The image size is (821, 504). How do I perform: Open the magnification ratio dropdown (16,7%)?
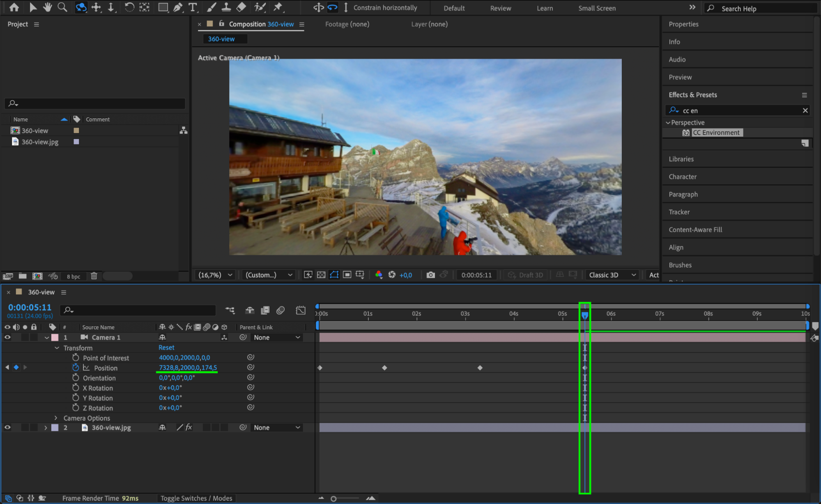[x=216, y=275]
